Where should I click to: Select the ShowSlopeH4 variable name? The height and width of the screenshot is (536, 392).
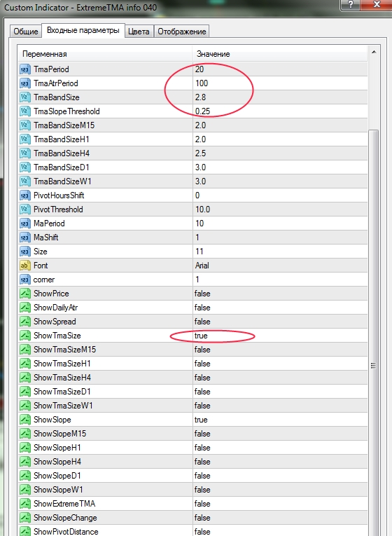57,462
